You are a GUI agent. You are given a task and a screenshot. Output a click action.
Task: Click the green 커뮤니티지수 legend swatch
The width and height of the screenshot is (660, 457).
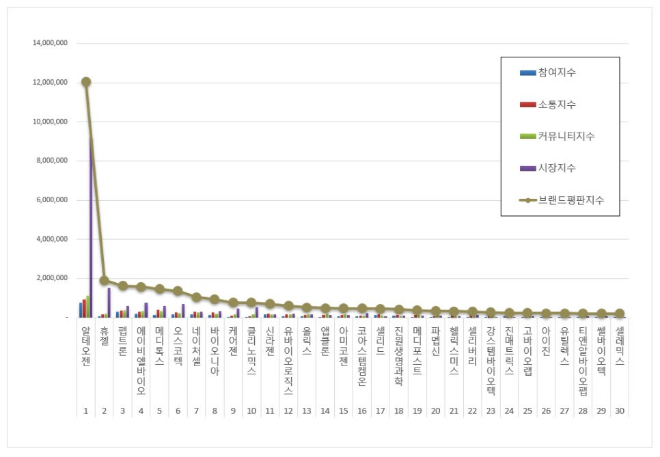pos(527,136)
